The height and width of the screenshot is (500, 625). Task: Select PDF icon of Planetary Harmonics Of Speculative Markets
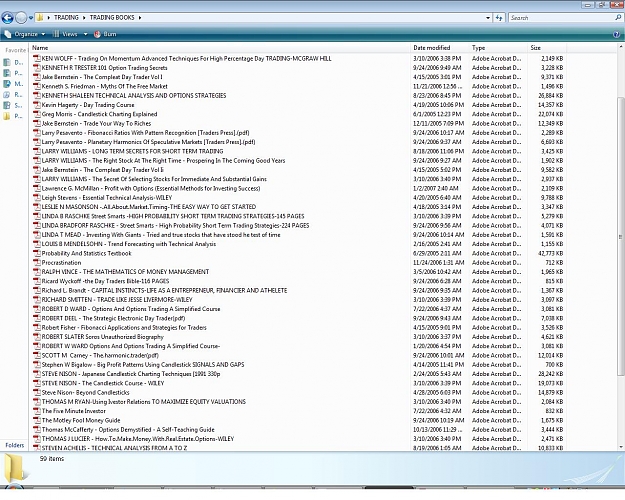[x=37, y=142]
